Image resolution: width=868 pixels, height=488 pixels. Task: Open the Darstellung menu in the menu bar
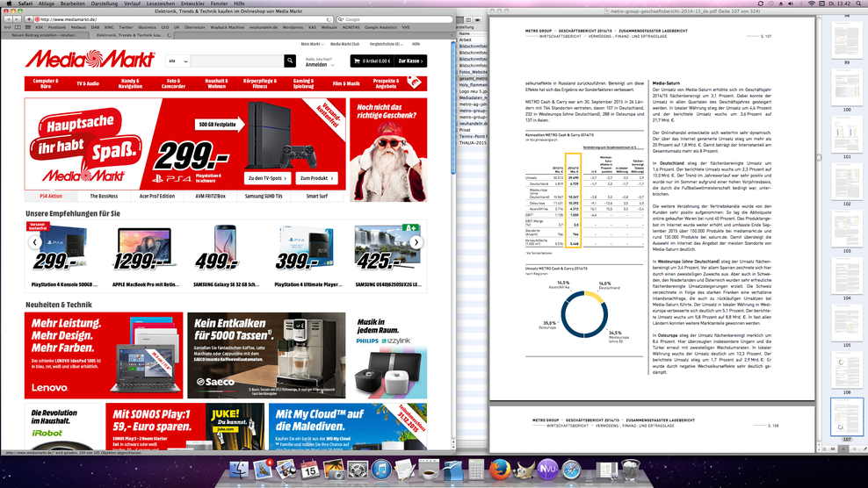[104, 4]
